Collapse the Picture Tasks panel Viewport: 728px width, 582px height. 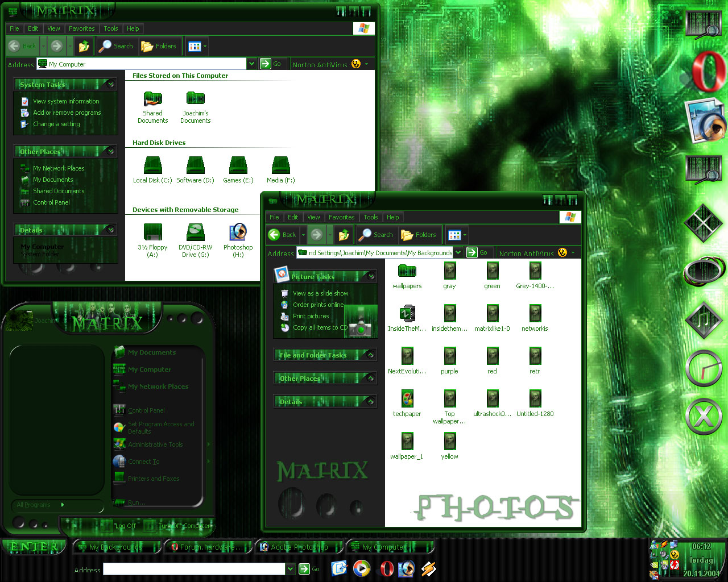[x=371, y=276]
